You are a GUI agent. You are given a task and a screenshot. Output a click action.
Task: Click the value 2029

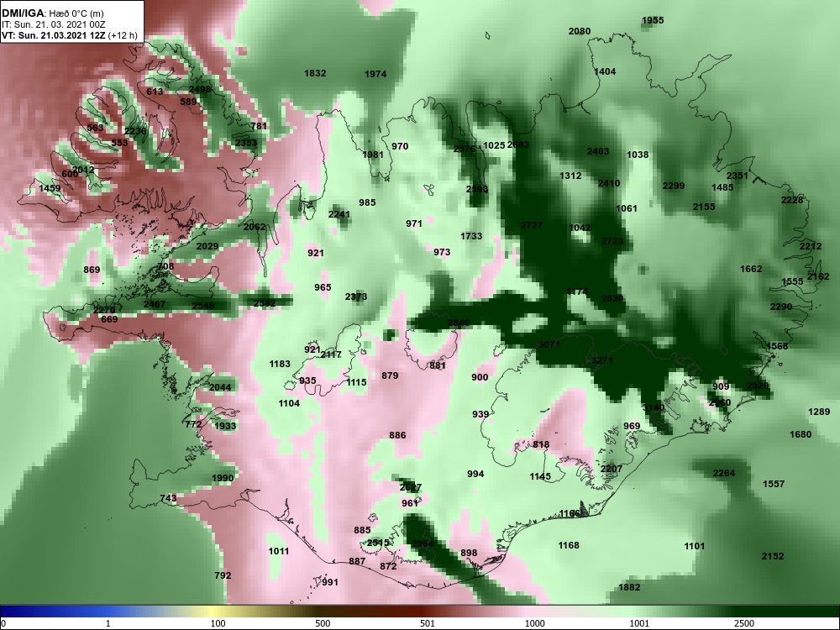tap(207, 246)
